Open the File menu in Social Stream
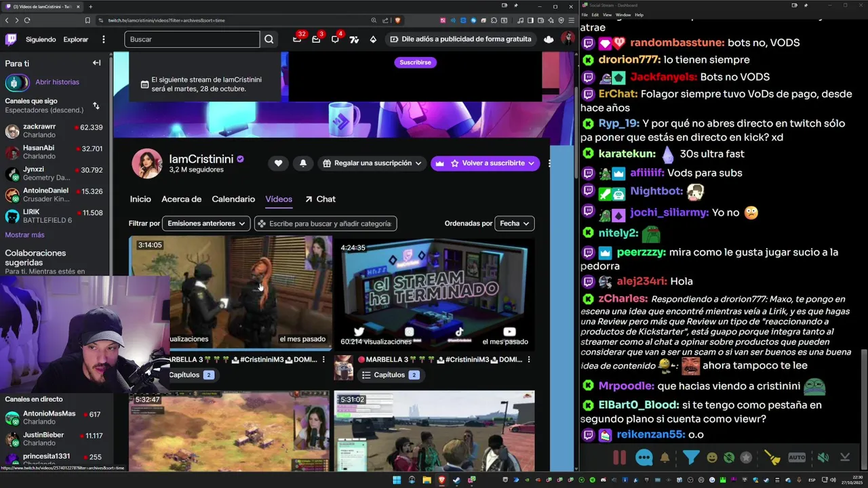Screen dimensions: 868x488 [585, 14]
